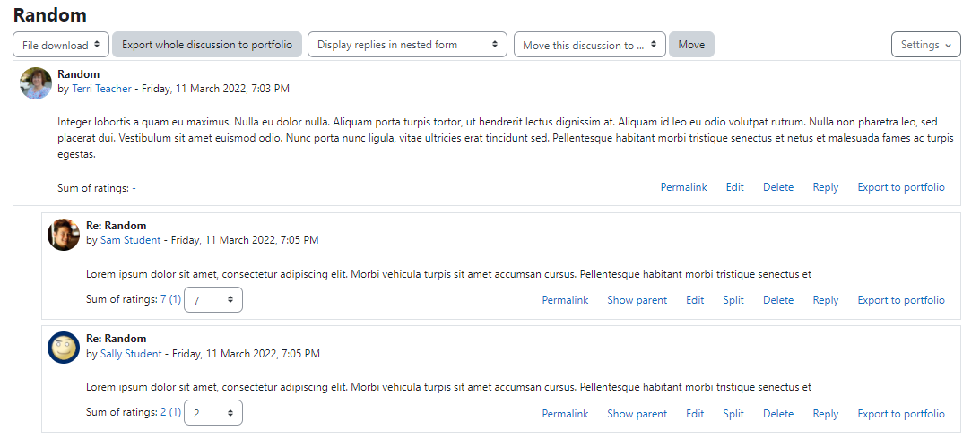
Task: Click Permalink on Terri Teacher's post
Action: point(684,187)
